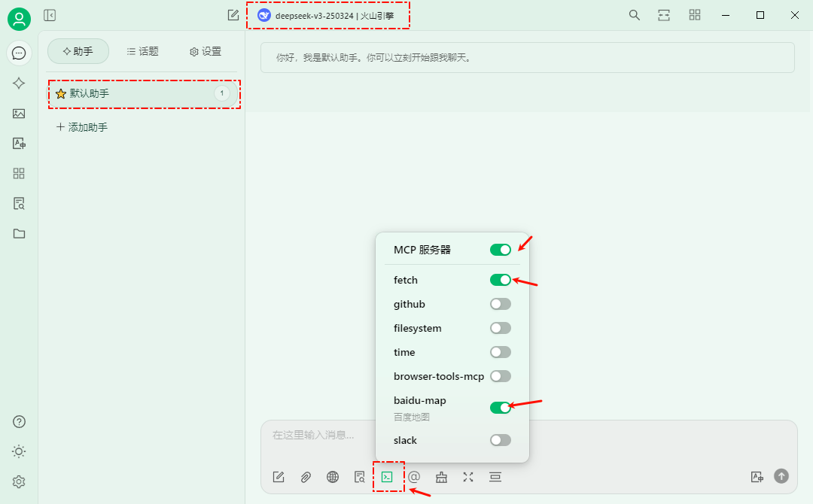813x504 pixels.
Task: Enable web search globe icon
Action: click(x=333, y=477)
